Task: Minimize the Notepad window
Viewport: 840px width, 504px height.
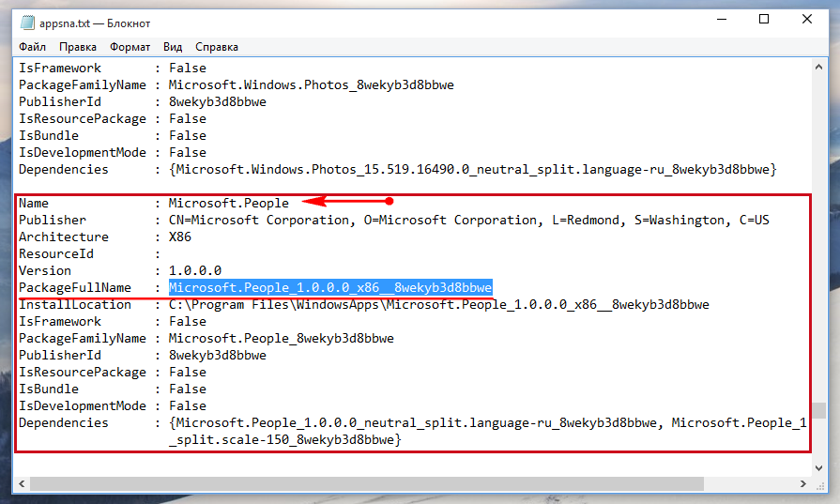Action: click(722, 20)
